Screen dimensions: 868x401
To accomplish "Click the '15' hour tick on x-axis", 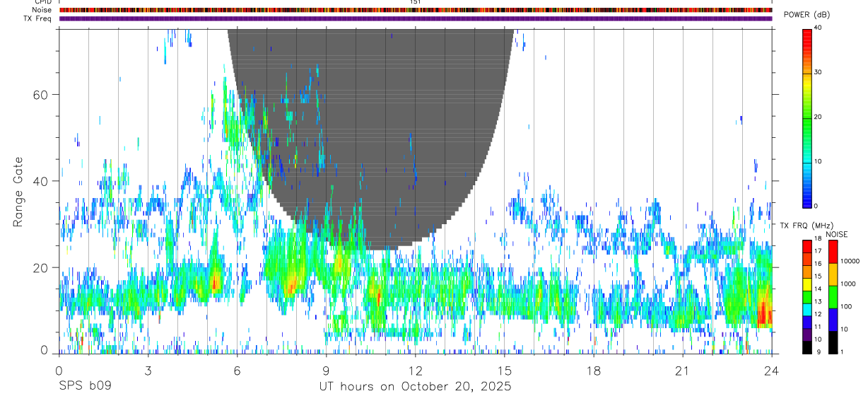I will point(505,370).
